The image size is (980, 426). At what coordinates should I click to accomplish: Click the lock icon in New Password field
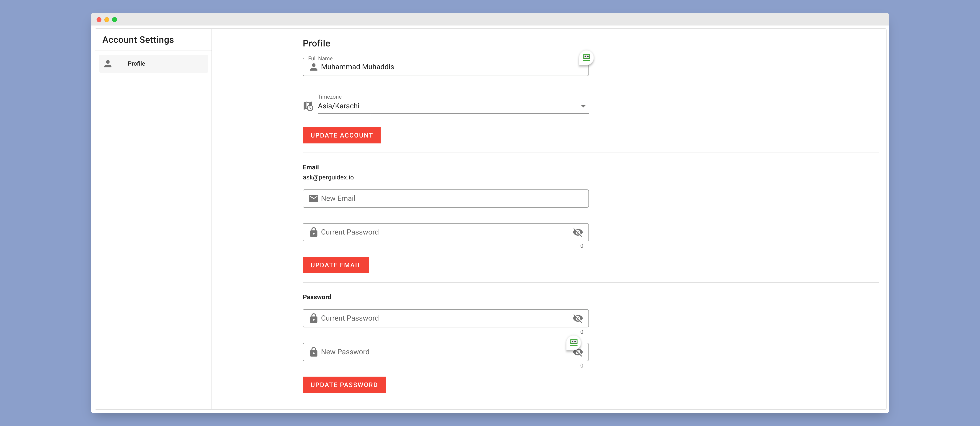click(x=313, y=352)
